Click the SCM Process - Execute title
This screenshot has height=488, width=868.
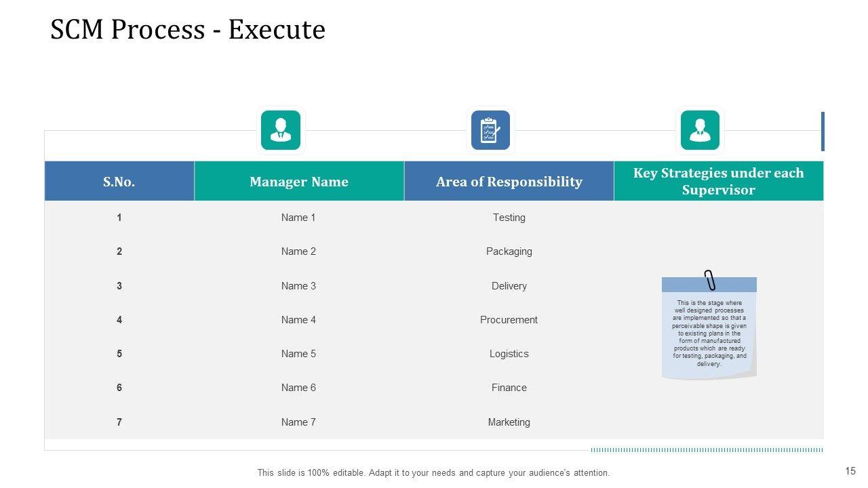[188, 30]
